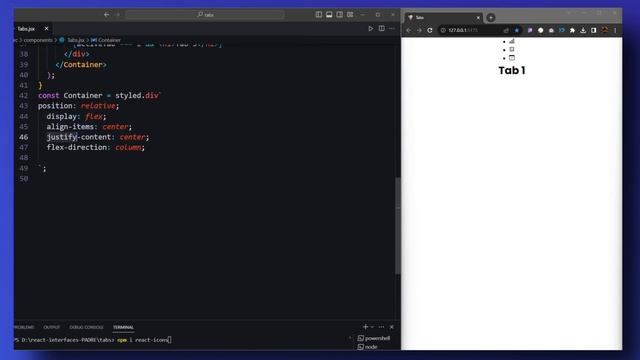Toggle the browser side panel icon
Screen dimensions: 640x360
(x=593, y=30)
